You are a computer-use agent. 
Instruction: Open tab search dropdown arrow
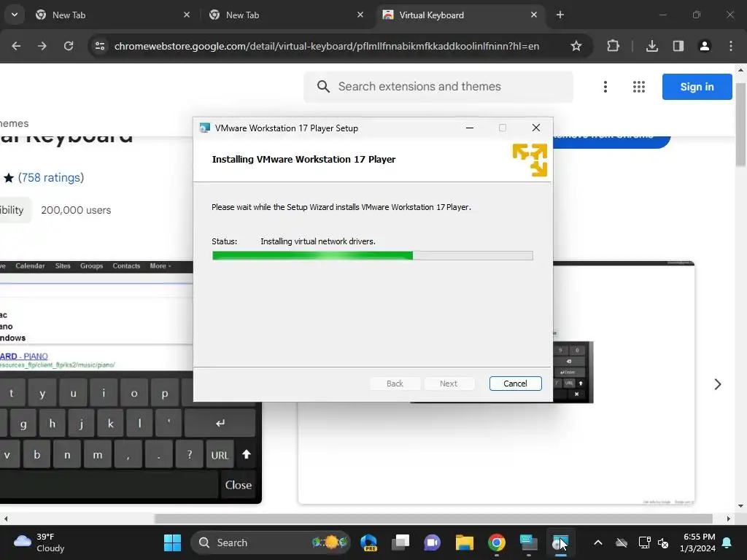click(x=15, y=15)
